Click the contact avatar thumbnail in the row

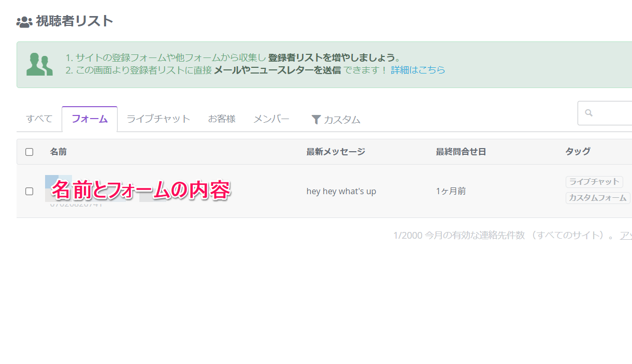click(58, 188)
